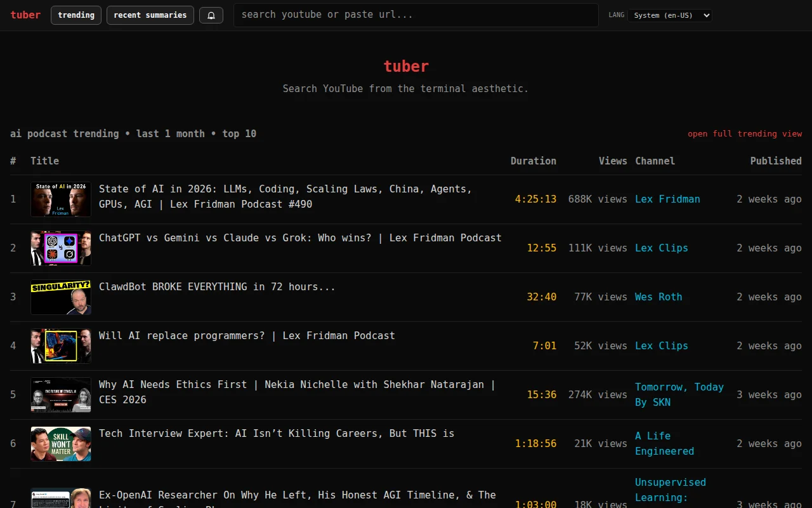Open the LANG System (en-US) dropdown

click(670, 15)
